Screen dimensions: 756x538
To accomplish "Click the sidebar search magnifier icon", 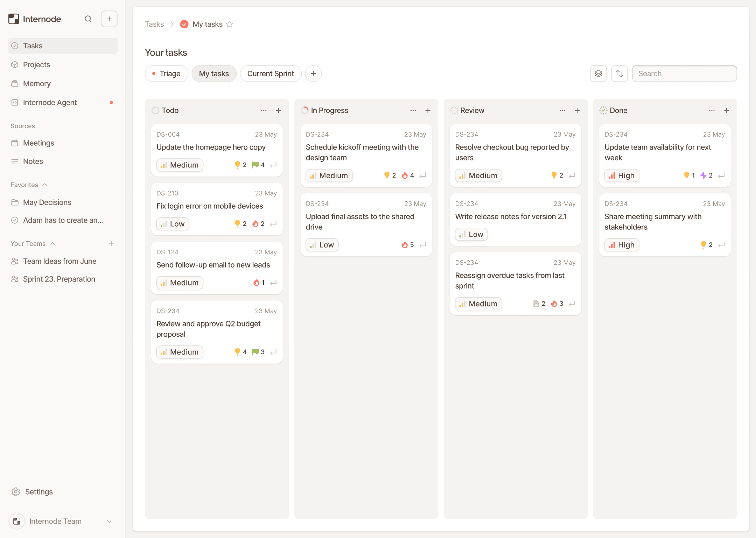I will (88, 19).
